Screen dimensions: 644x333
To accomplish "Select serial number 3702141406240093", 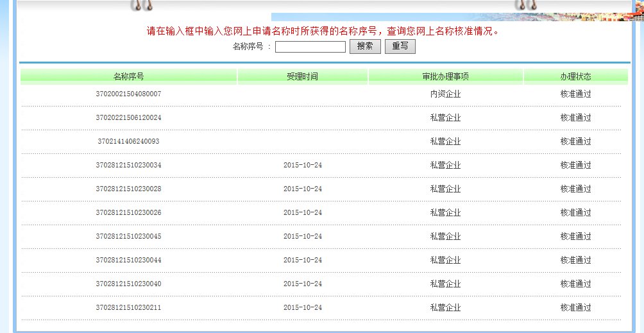I will tap(128, 141).
